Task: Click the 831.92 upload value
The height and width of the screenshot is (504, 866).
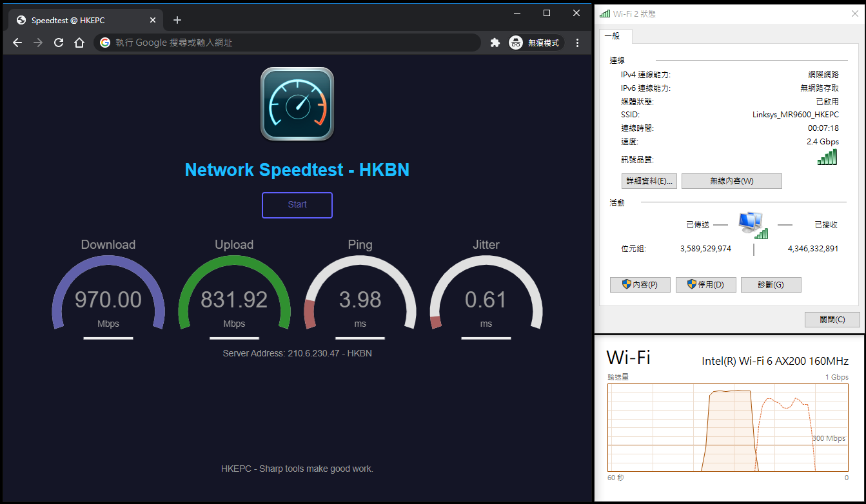Action: coord(234,300)
